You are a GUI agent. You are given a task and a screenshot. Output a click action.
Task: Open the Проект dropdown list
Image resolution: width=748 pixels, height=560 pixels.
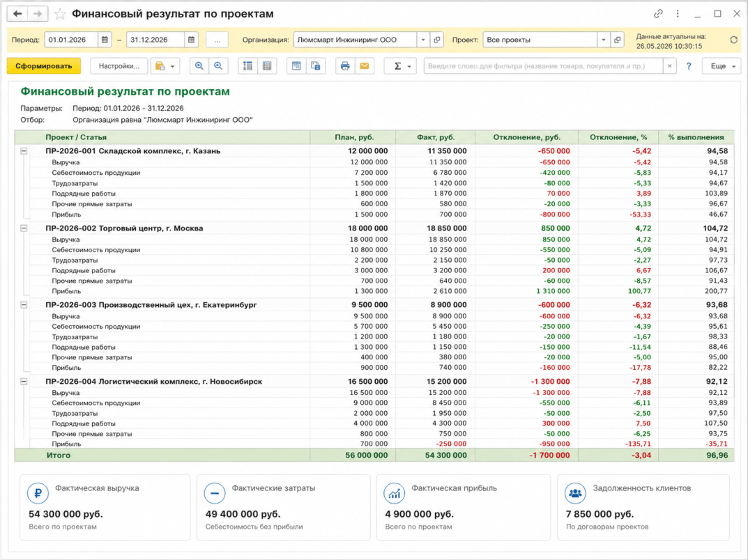coord(604,40)
